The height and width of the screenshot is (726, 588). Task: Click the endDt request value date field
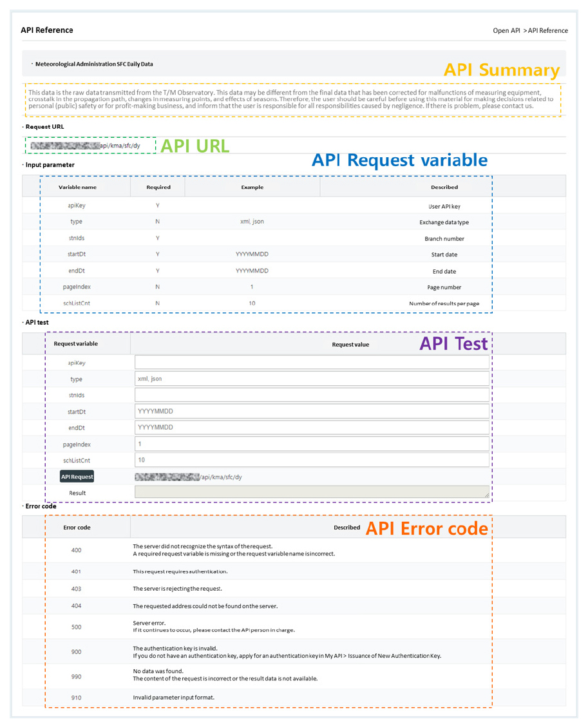tap(312, 427)
